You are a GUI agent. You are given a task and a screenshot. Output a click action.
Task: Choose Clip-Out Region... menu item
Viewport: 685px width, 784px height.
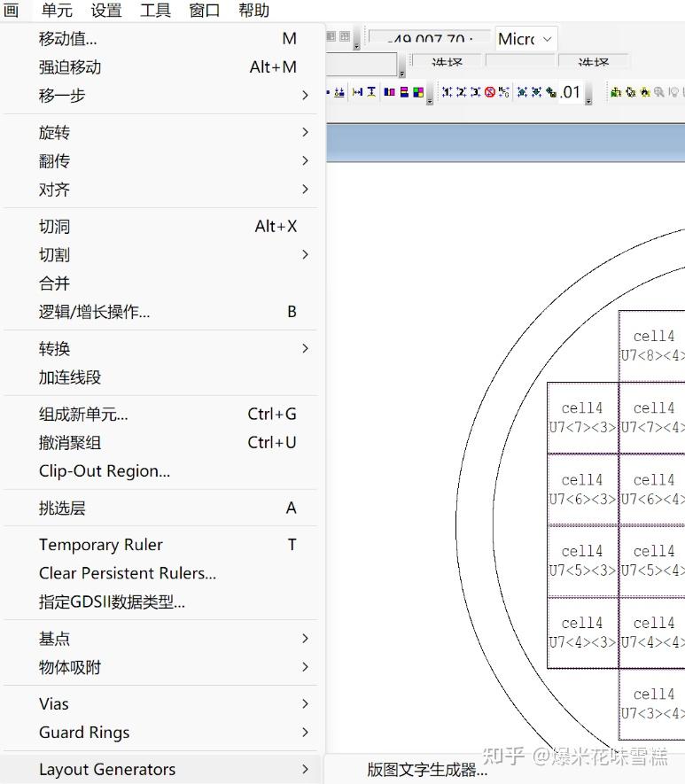(160, 471)
